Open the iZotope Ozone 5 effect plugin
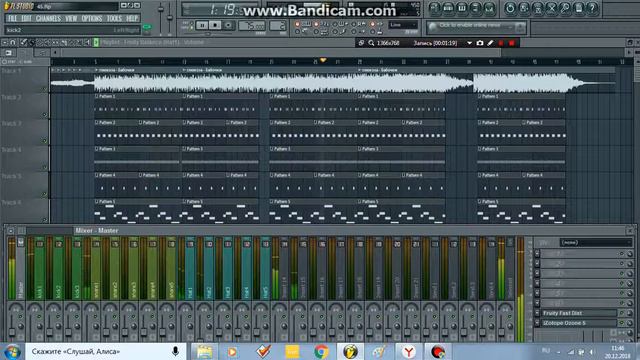This screenshot has height=360, width=640. tap(579, 323)
